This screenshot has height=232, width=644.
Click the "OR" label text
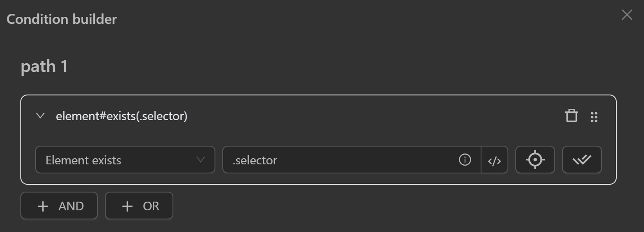[151, 206]
